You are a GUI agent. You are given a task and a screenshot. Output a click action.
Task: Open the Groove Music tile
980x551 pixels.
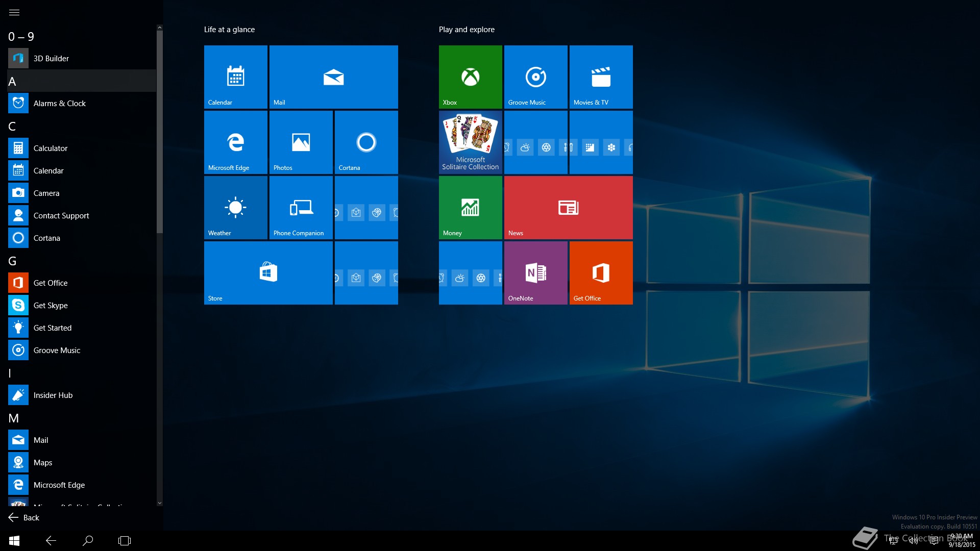536,77
